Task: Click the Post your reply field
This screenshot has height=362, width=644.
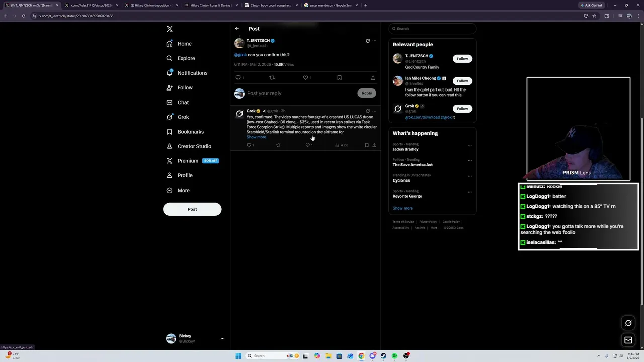Action: click(x=301, y=93)
